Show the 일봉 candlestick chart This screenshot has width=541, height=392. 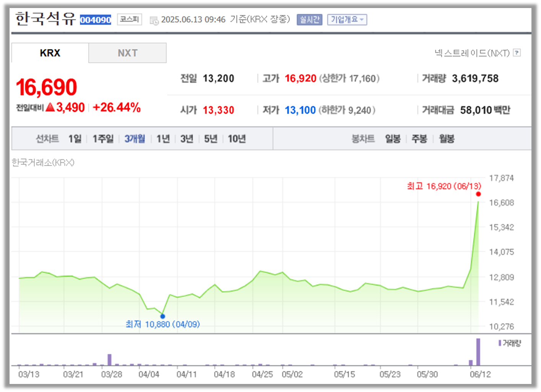click(x=393, y=138)
